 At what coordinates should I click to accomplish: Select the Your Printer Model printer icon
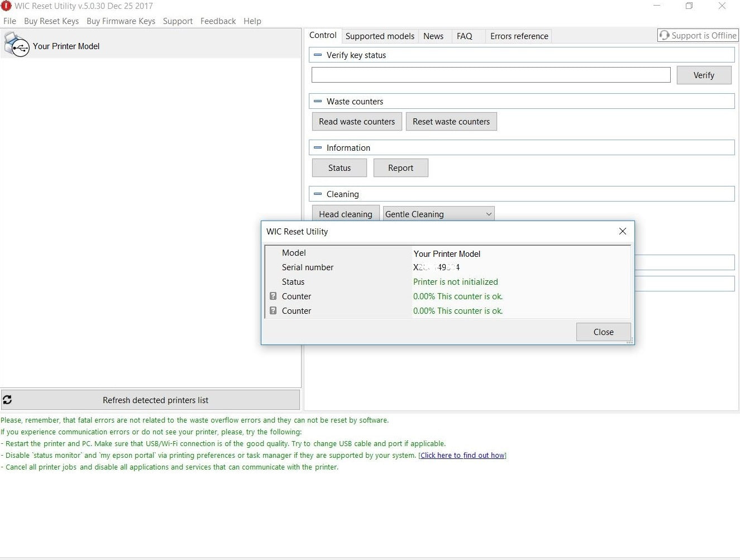pos(16,44)
